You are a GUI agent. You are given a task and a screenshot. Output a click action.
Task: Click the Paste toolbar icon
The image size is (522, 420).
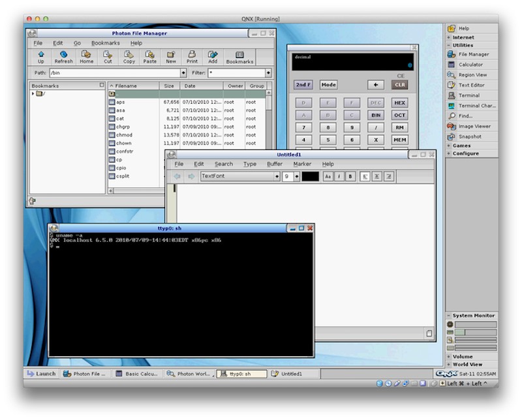coord(150,57)
